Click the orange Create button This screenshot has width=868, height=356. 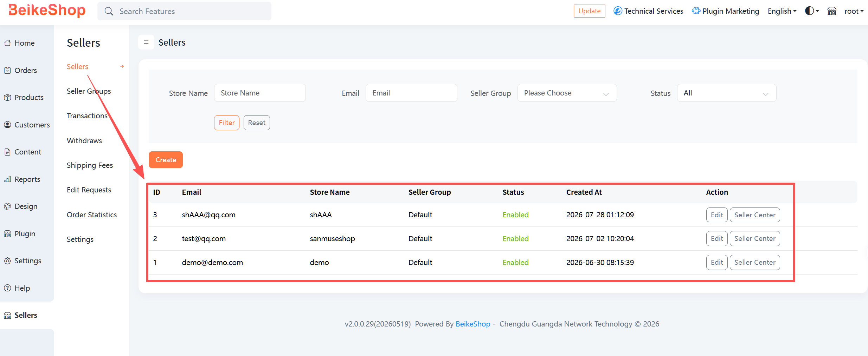coord(166,160)
